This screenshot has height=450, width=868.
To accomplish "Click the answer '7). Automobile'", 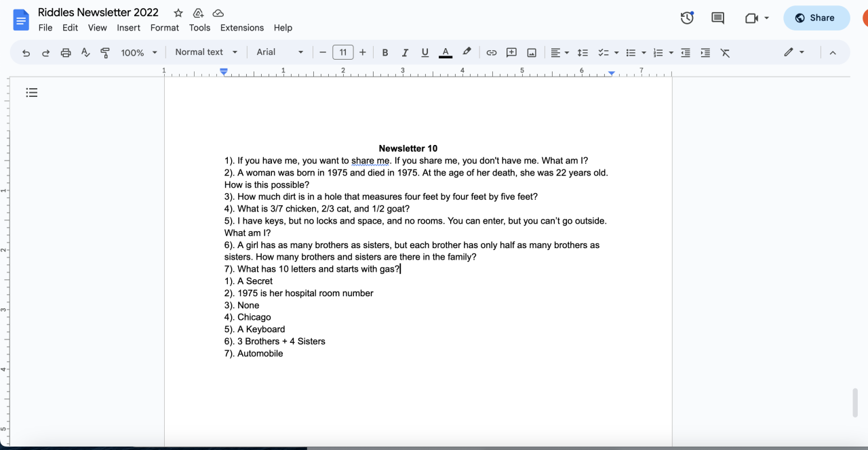I will 254,354.
